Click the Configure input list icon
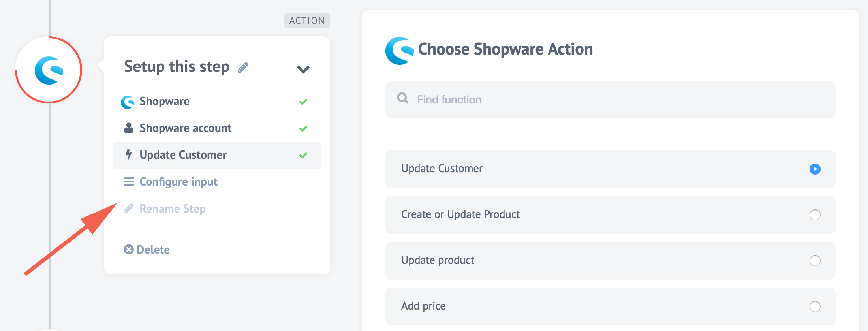Screen dimensions: 868x331 128,182
